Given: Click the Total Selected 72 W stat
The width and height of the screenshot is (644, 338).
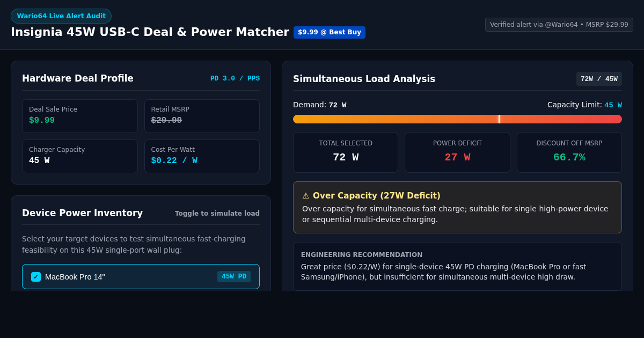Looking at the screenshot, I should [346, 152].
